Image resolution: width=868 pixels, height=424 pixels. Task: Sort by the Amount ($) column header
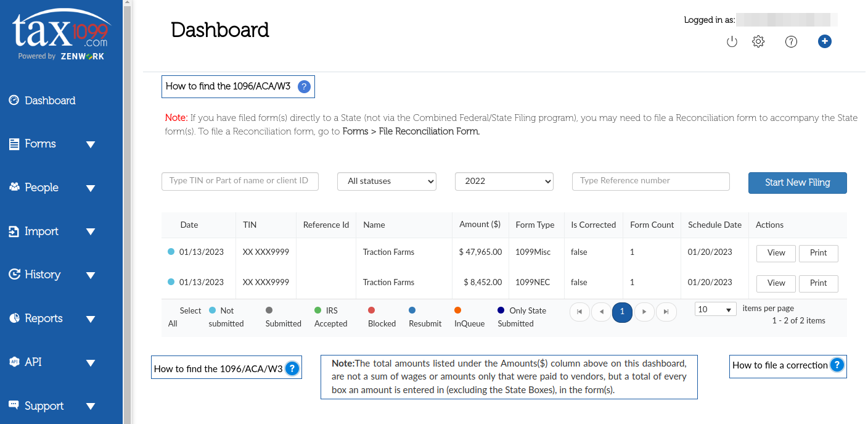click(x=480, y=225)
